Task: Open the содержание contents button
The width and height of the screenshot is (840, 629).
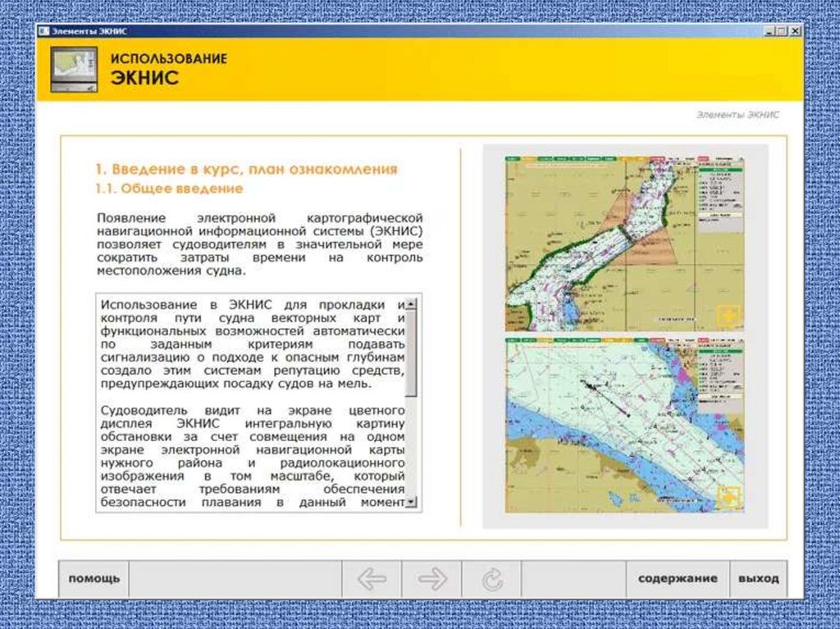Action: point(678,579)
